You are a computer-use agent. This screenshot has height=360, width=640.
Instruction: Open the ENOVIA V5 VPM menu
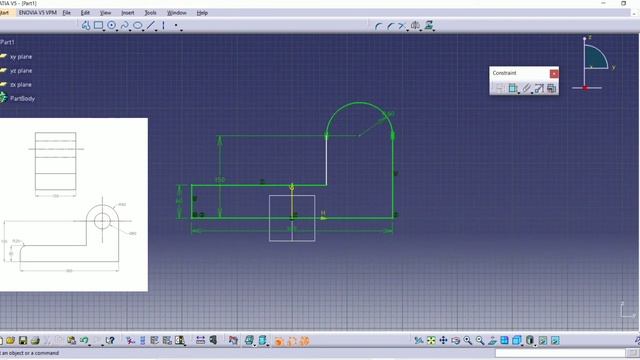(x=38, y=13)
